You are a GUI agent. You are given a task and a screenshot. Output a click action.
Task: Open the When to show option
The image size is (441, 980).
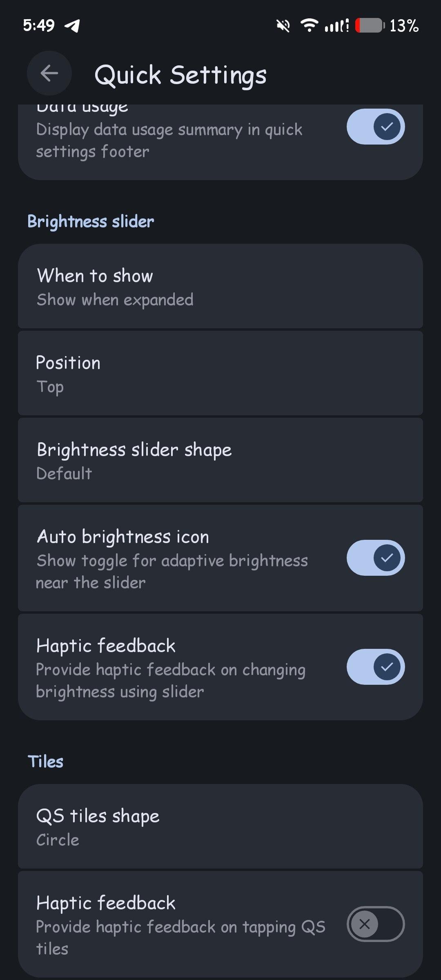[220, 287]
